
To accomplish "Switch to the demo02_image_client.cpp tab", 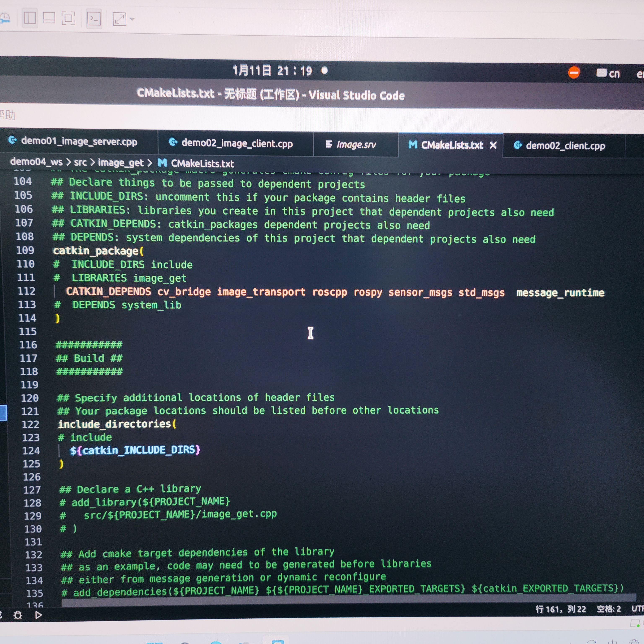I will (x=237, y=143).
